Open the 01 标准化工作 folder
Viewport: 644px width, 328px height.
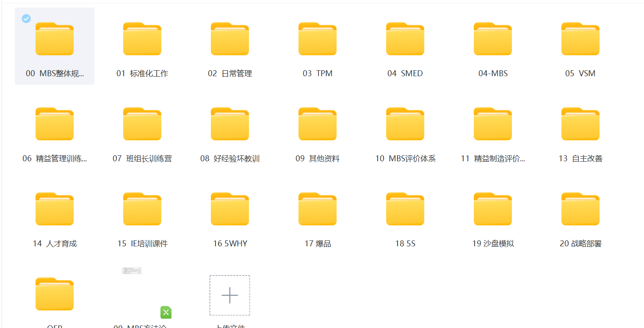tap(142, 39)
